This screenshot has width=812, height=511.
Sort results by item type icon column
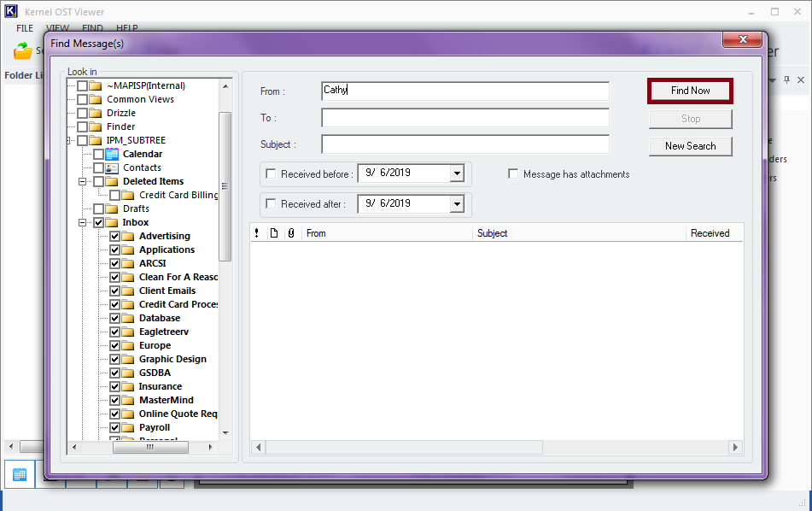point(274,233)
